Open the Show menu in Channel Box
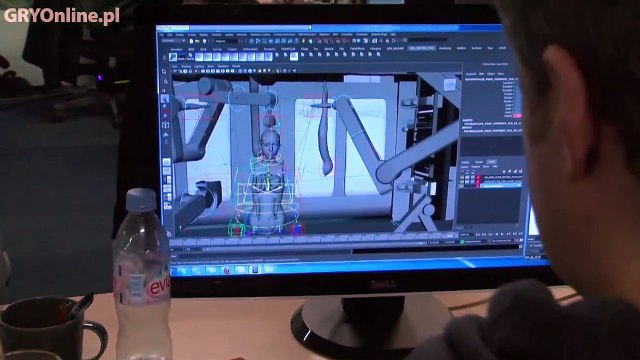The width and height of the screenshot is (640, 360). click(x=501, y=74)
